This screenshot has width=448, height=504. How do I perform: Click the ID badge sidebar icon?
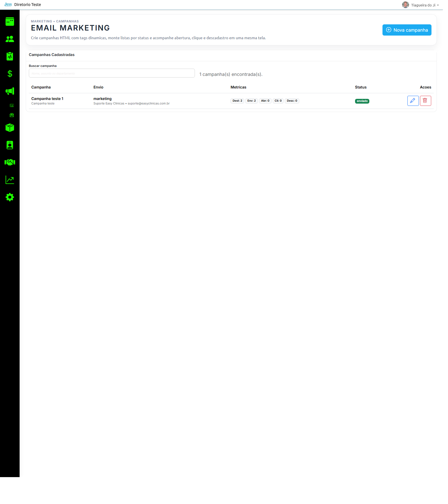coord(10,145)
